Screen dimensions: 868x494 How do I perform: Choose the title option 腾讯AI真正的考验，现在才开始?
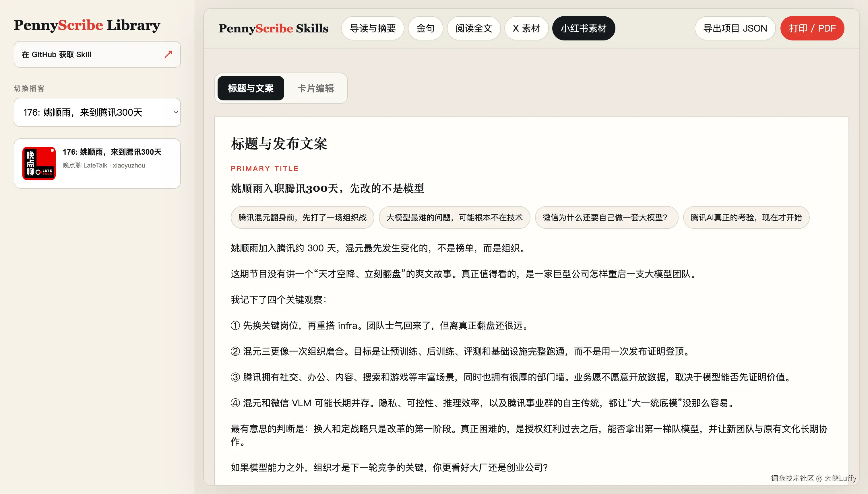tap(746, 217)
